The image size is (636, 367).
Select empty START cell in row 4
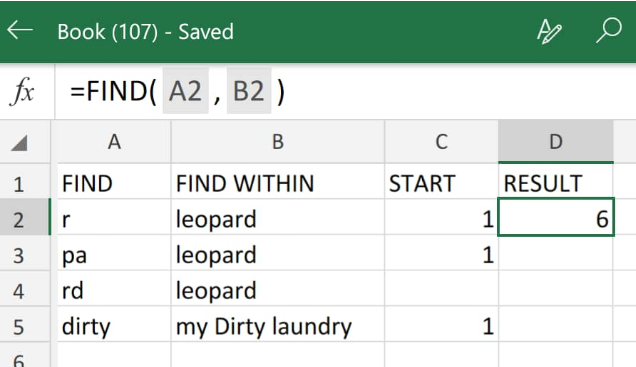(x=441, y=289)
